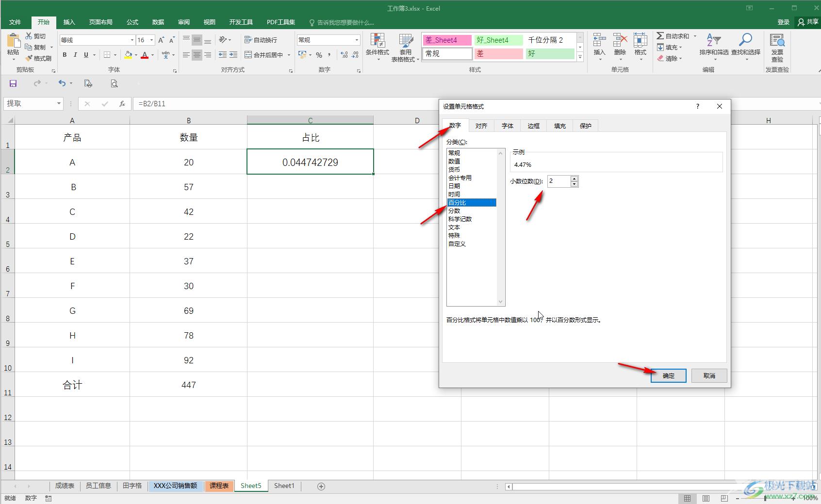This screenshot has width=821, height=504.
Task: Click AutoSum (自动求和)
Action: point(673,36)
